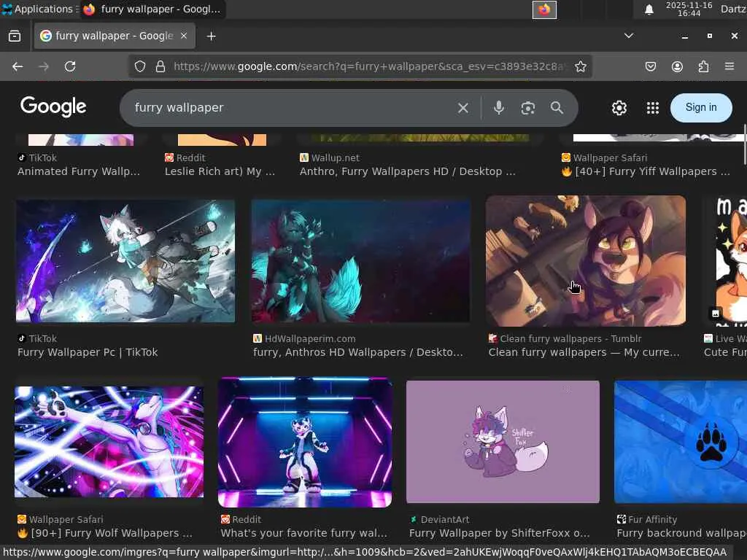Open the Wallpaper Safari wolf wallpapers thumbnail
The image size is (747, 560).
point(109,441)
